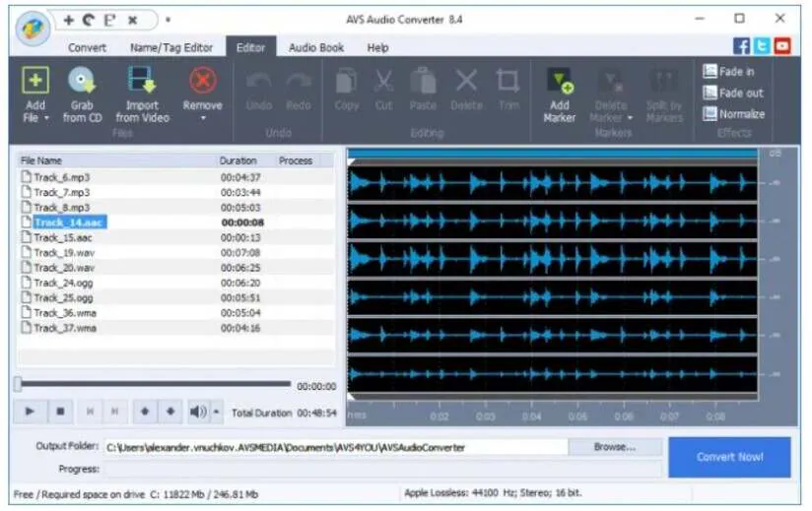
Task: Click the AVS application logo button
Action: (x=33, y=28)
